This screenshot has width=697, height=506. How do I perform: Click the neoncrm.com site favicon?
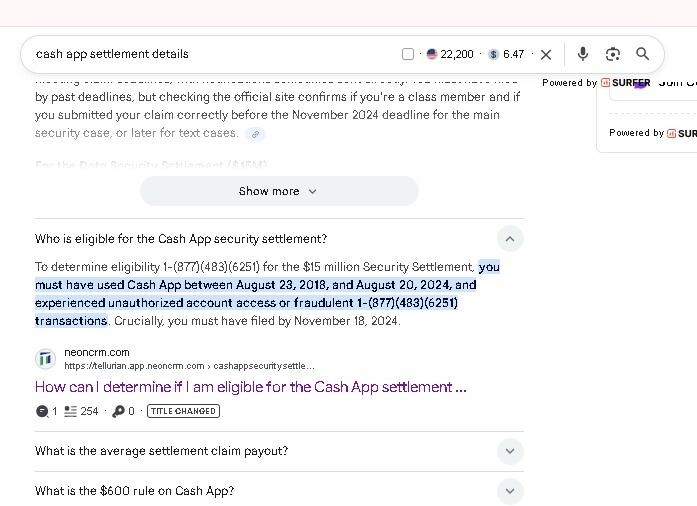45,358
